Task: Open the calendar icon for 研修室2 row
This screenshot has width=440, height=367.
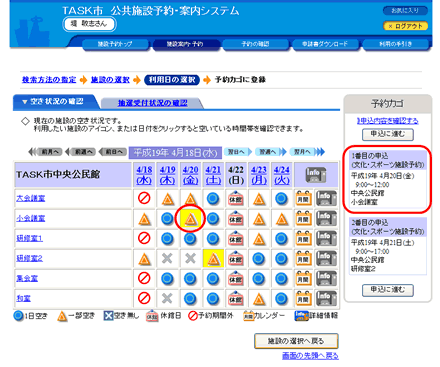Action: [303, 258]
